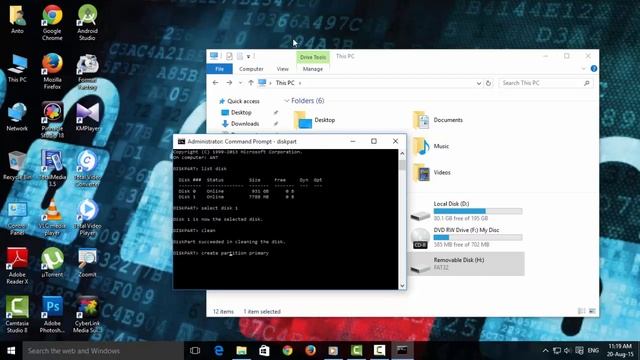Select the This PC desktop icon
This screenshot has width=640, height=360.
click(17, 69)
